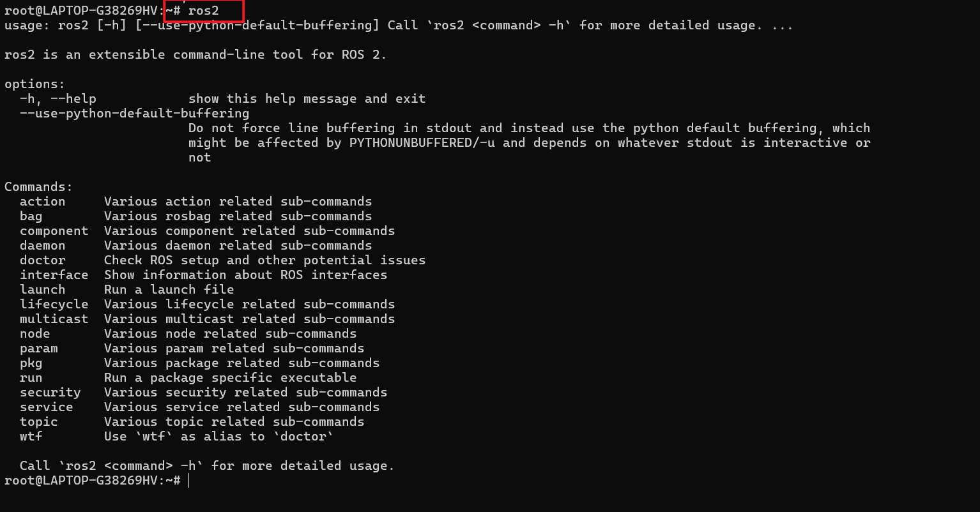This screenshot has width=980, height=512.
Task: Click the 'doctor' command name in the list
Action: pyautogui.click(x=42, y=260)
